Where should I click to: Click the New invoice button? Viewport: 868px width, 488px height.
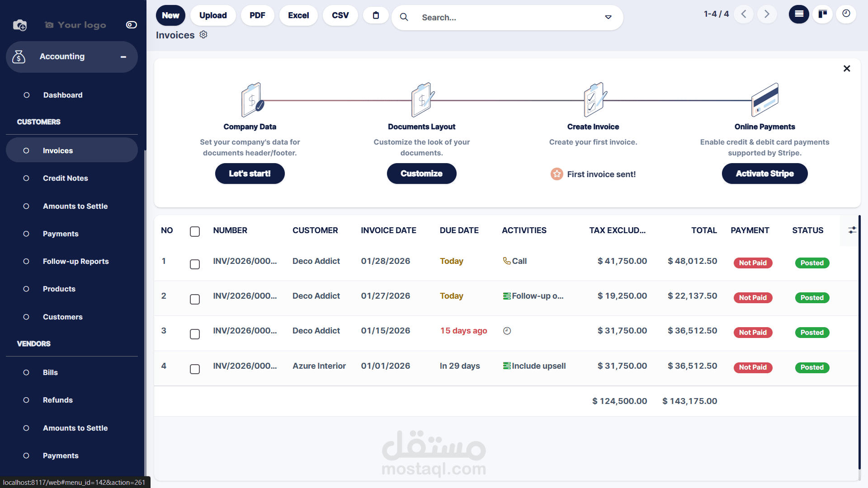pyautogui.click(x=170, y=15)
